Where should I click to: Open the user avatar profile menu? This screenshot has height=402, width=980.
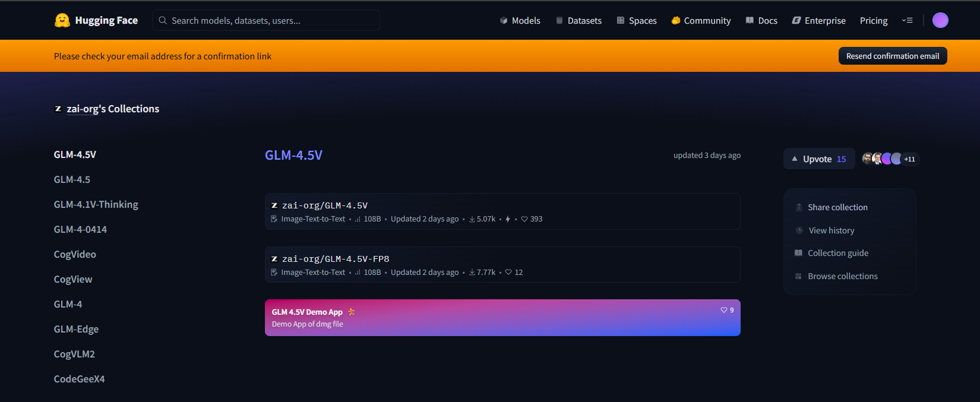click(x=940, y=20)
